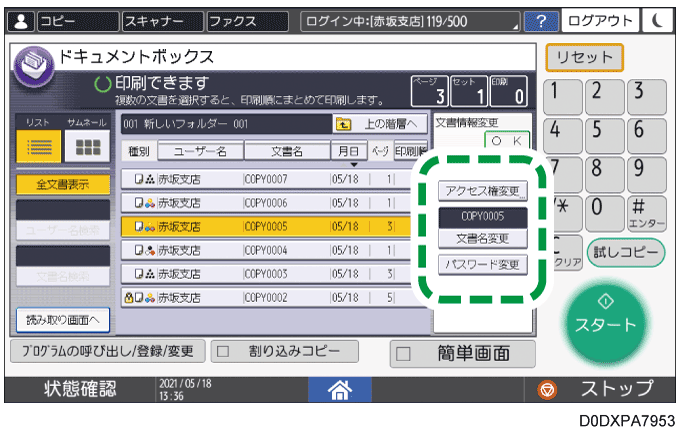Tap 試しコピー sample copy button
Viewport: 679px width, 431px height.
[x=626, y=252]
